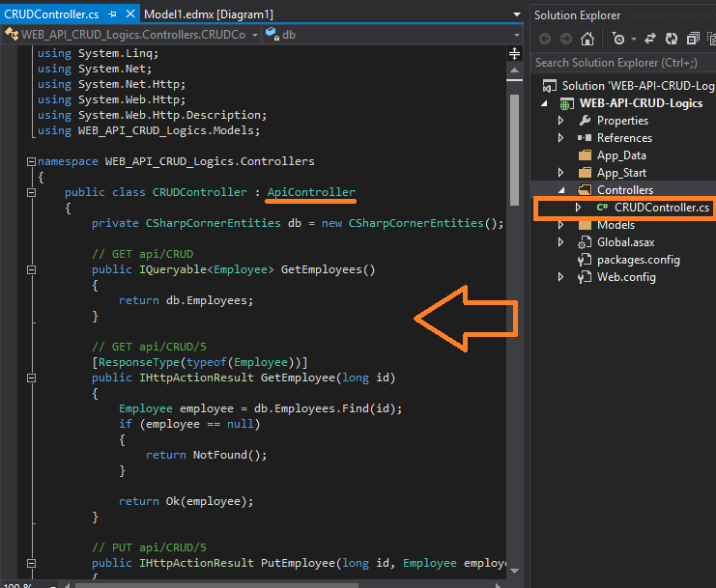Click the Home icon in Solution Explorer

point(587,39)
